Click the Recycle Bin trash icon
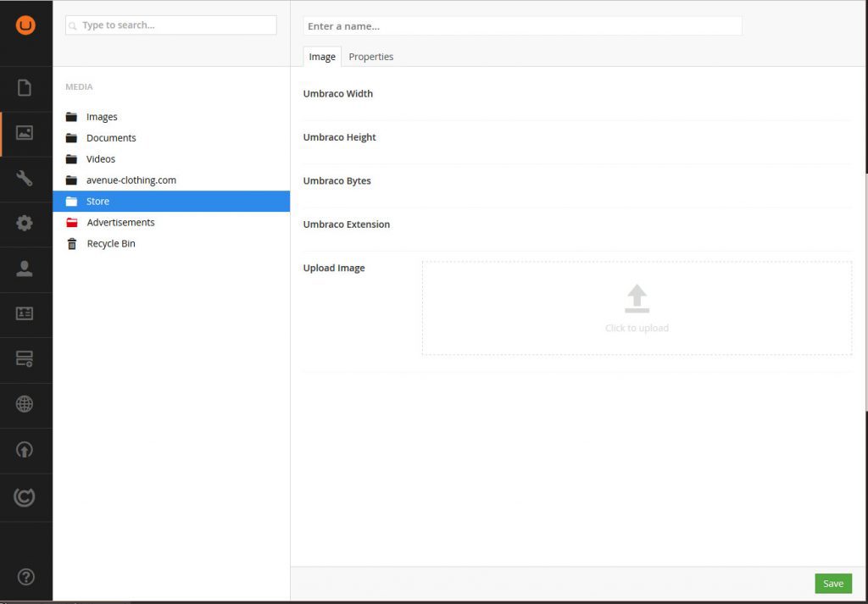This screenshot has height=604, width=868. point(72,243)
